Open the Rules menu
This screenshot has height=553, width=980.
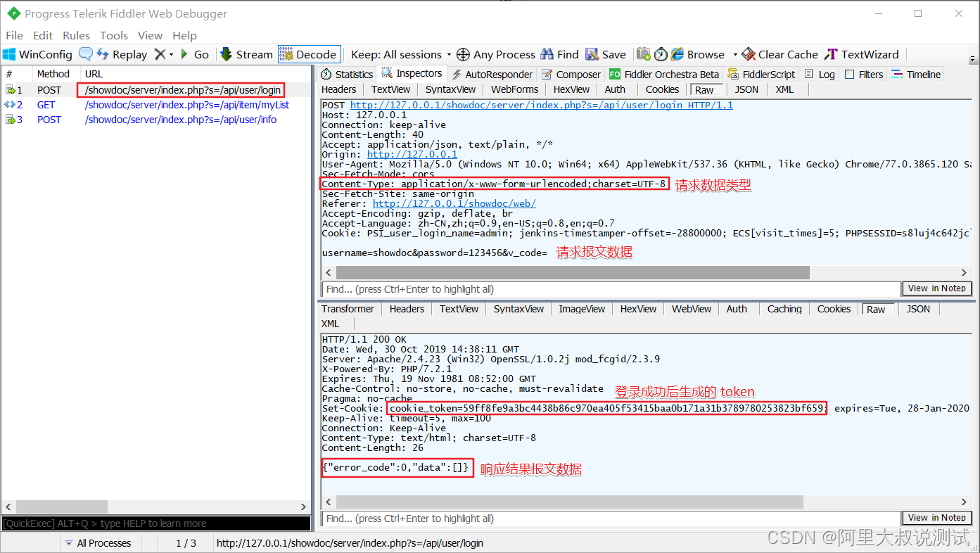click(x=76, y=35)
